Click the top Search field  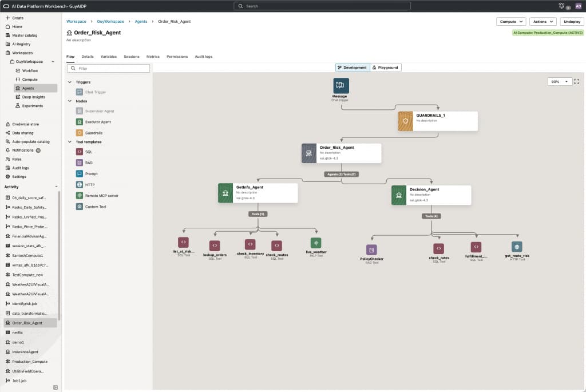[322, 6]
